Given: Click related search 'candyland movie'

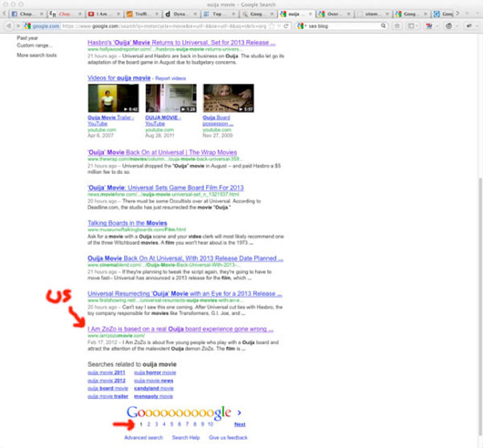Looking at the screenshot, I should coord(154,388).
